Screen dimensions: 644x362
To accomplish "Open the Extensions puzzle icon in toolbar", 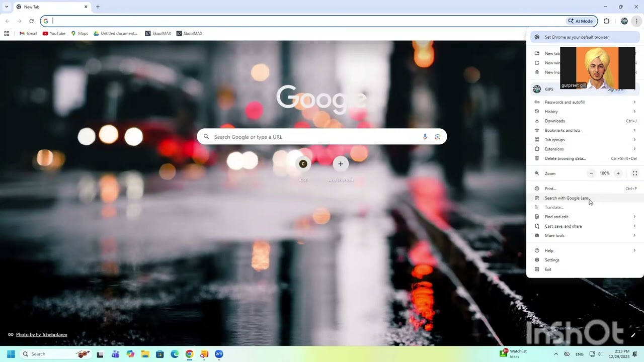I will (606, 21).
